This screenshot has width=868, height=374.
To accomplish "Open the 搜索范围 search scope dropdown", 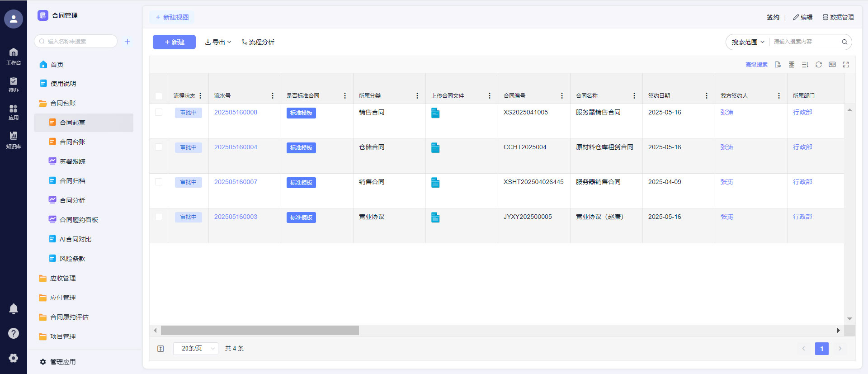I will point(748,42).
